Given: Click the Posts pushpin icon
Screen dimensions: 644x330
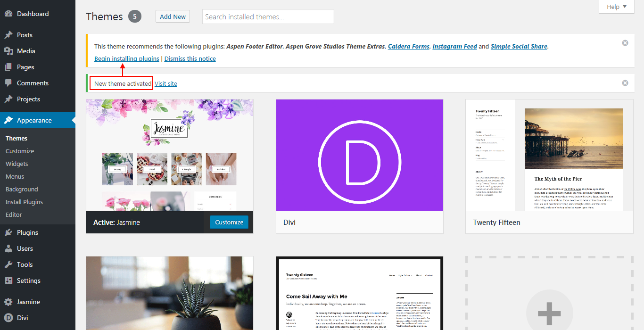Looking at the screenshot, I should pos(8,35).
